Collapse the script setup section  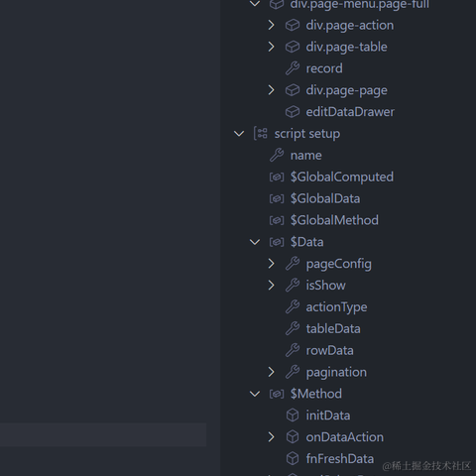239,134
